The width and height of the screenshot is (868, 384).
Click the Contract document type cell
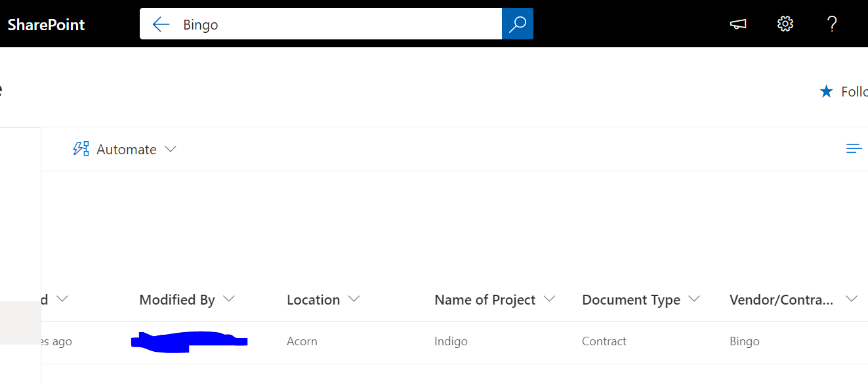tap(604, 341)
